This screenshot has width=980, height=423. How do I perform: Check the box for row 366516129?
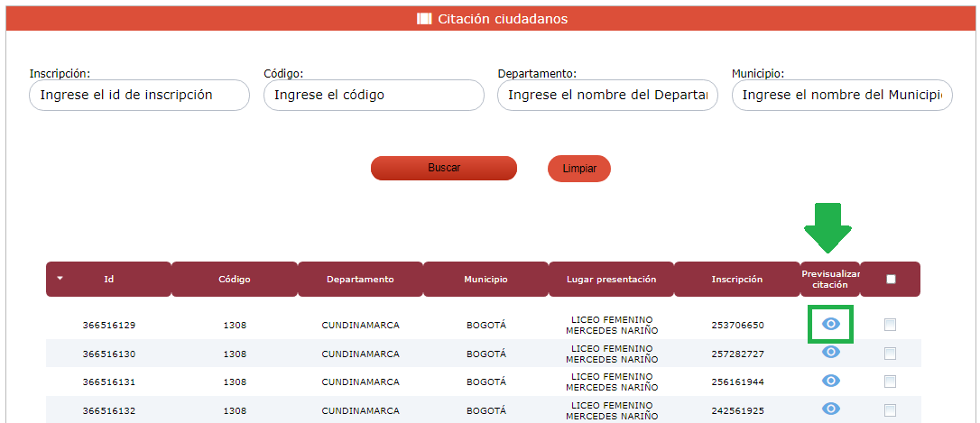click(x=891, y=325)
